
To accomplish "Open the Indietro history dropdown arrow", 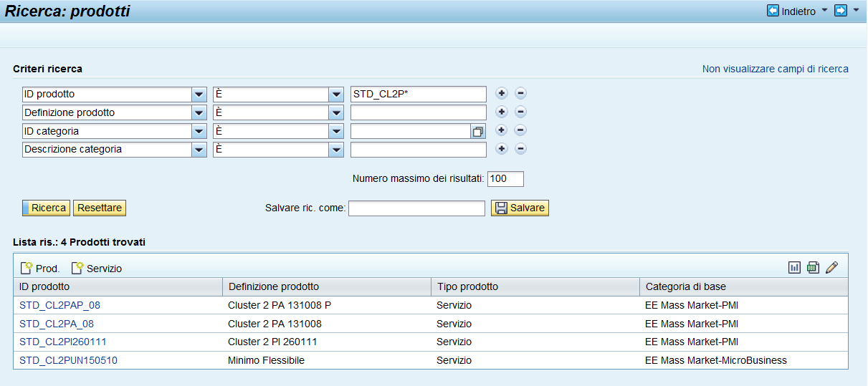I will tap(824, 11).
